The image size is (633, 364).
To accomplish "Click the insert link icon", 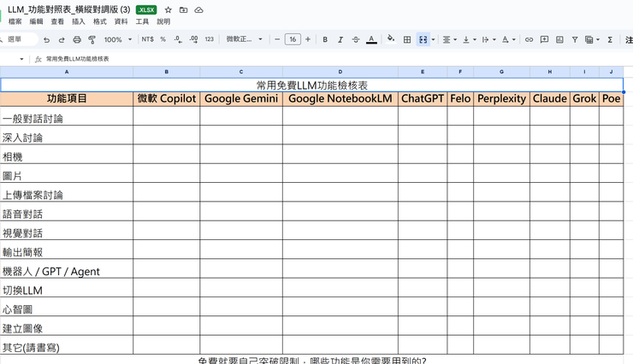I will point(529,39).
